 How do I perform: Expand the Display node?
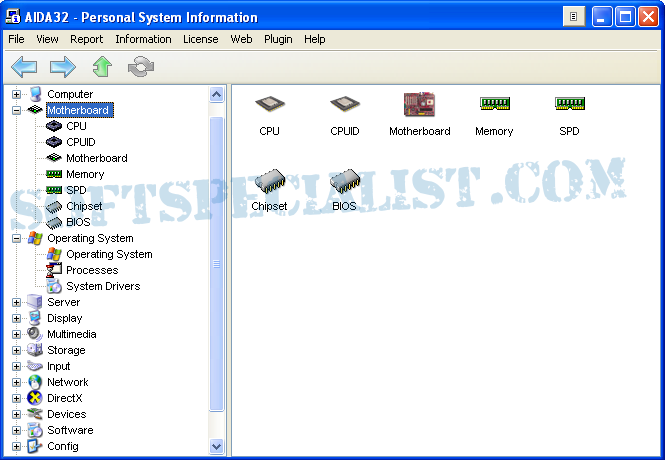pos(16,318)
